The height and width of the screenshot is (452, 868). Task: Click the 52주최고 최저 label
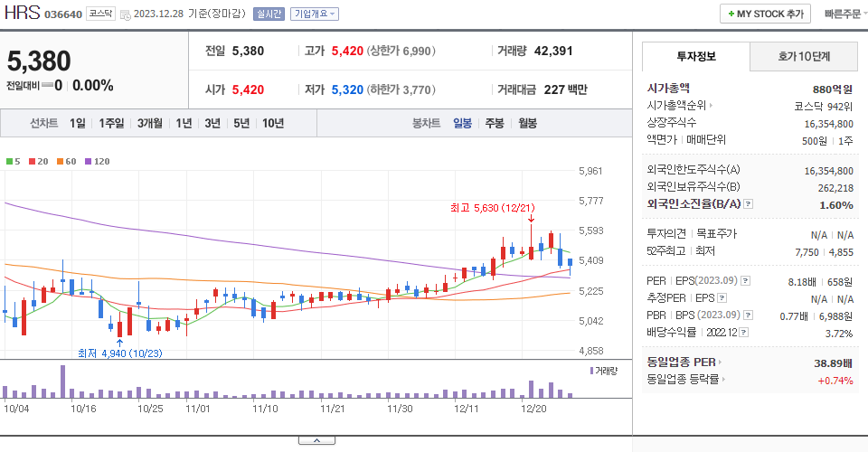click(x=681, y=251)
